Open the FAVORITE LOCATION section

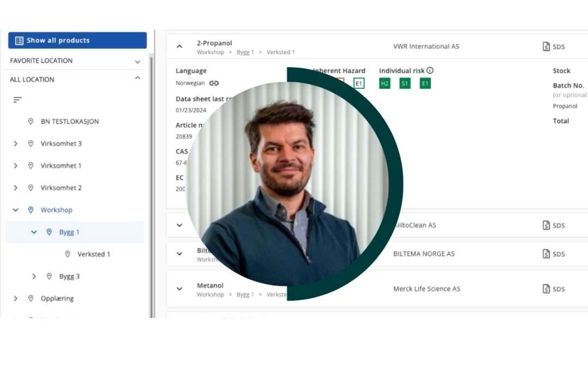point(138,61)
